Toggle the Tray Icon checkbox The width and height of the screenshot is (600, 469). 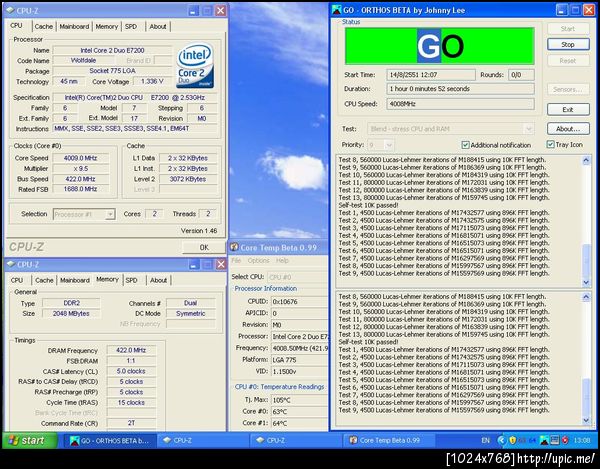pyautogui.click(x=551, y=145)
